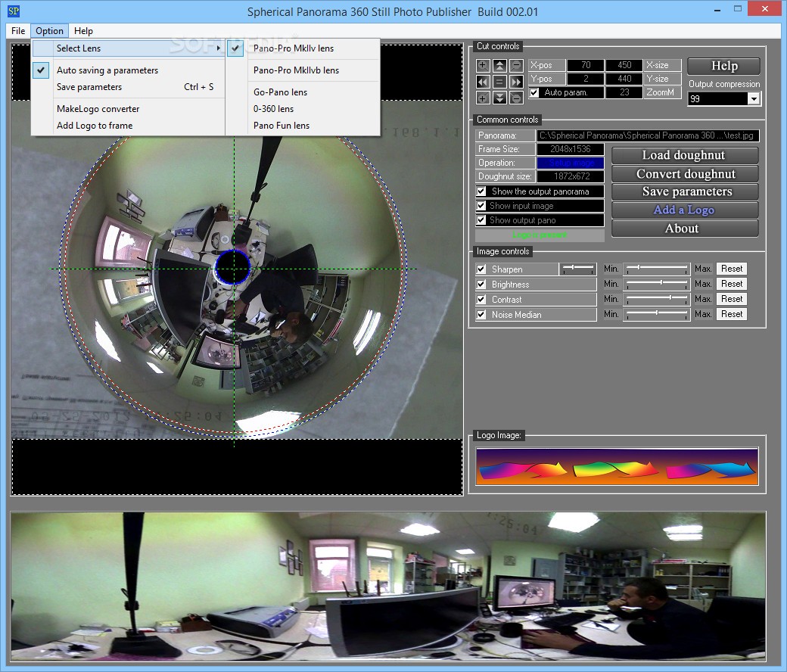Click the About button
787x672 pixels.
point(685,229)
